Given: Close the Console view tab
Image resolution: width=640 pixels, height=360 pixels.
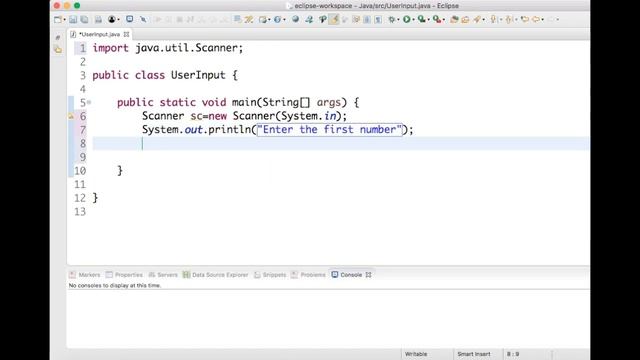Looking at the screenshot, I should pyautogui.click(x=369, y=275).
